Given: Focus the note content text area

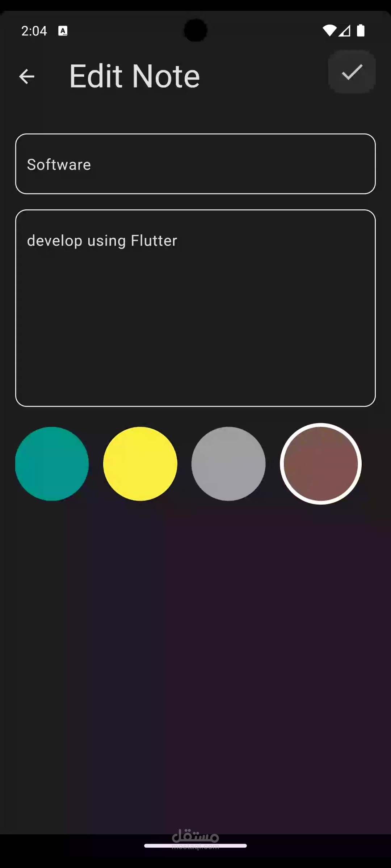Looking at the screenshot, I should (x=195, y=308).
